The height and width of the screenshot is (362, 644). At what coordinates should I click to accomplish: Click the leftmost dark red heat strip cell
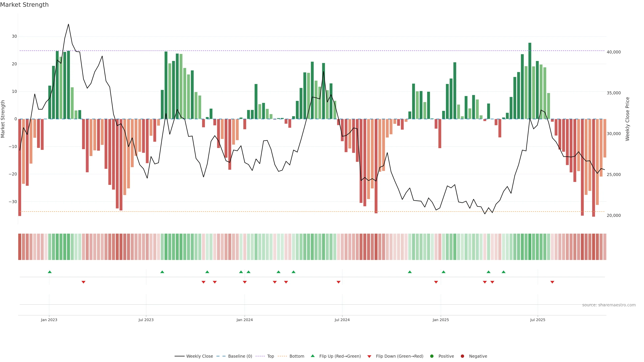pyautogui.click(x=20, y=247)
